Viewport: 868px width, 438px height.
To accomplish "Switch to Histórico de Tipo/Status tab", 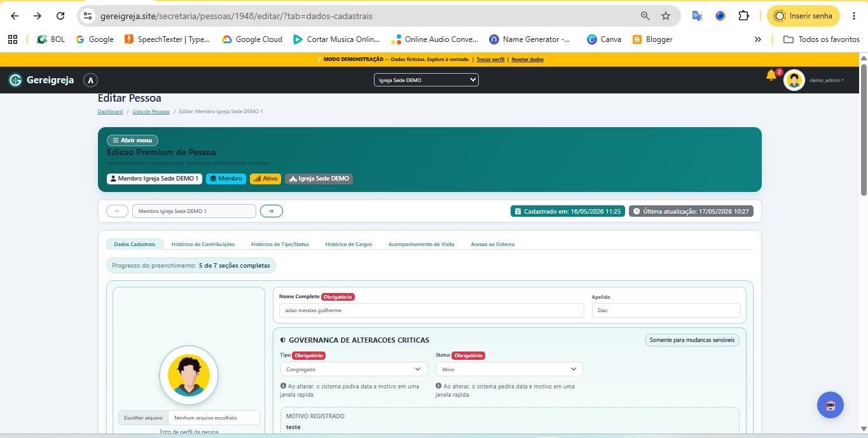I will [280, 244].
